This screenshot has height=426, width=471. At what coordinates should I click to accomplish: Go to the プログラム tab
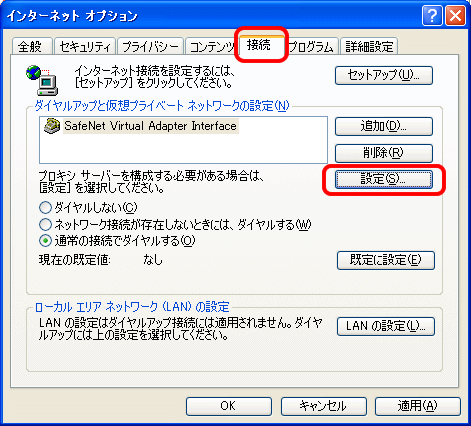(x=311, y=46)
